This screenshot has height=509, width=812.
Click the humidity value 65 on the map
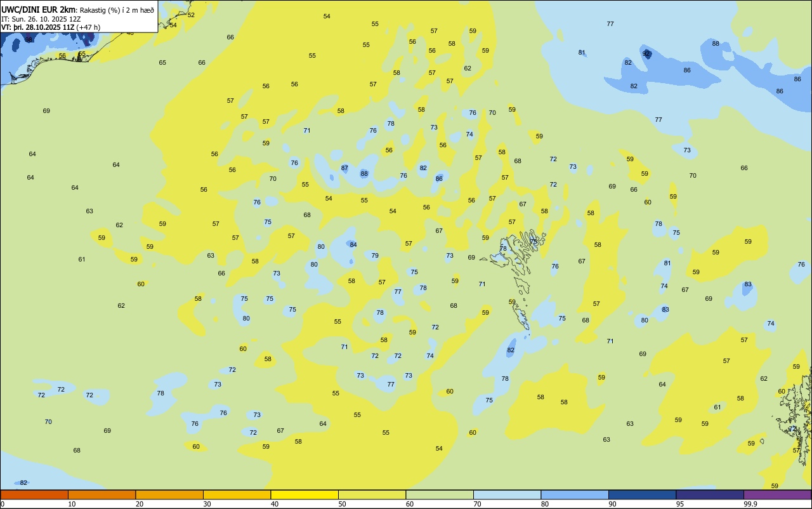coord(162,63)
